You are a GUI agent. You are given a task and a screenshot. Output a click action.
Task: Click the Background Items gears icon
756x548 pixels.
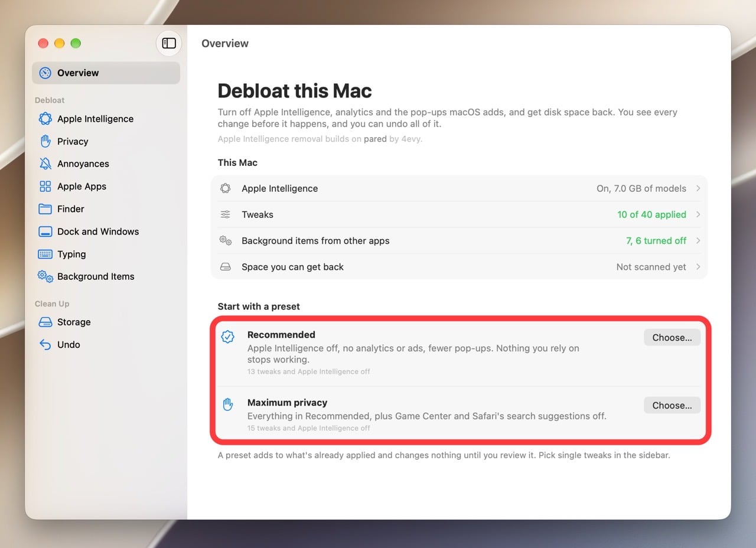coord(45,276)
